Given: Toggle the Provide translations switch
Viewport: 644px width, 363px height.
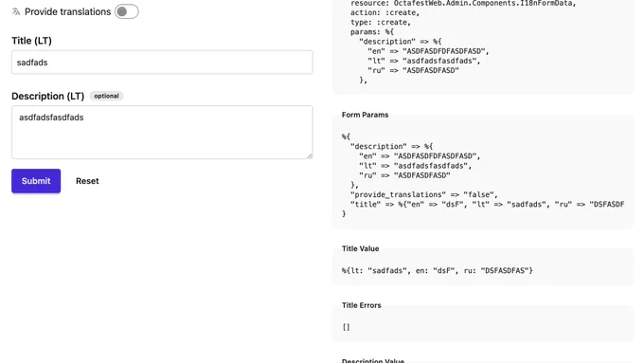Looking at the screenshot, I should (127, 11).
